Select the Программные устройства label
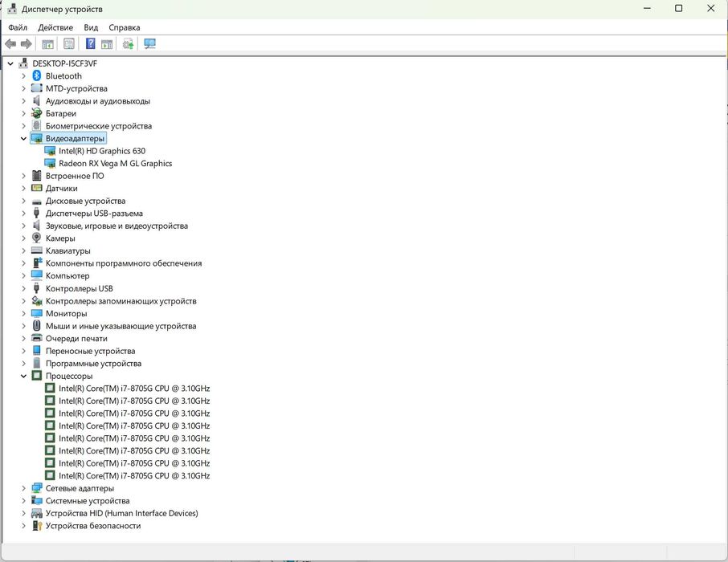Viewport: 728px width, 562px height. [93, 364]
